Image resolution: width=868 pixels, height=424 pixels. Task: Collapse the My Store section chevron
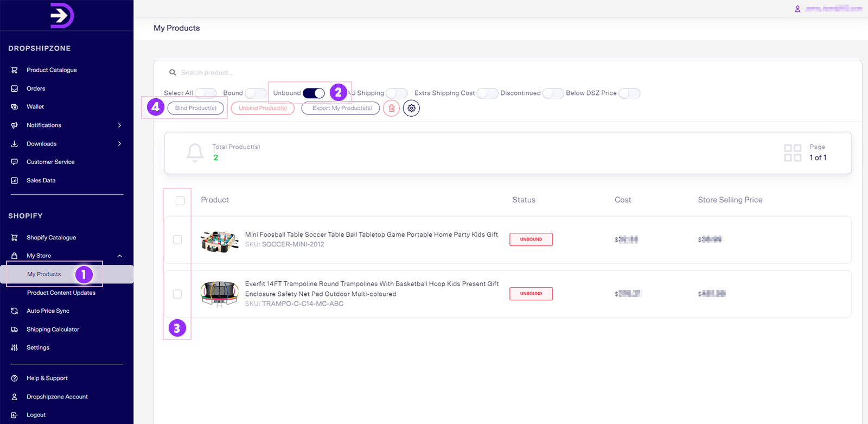click(119, 256)
